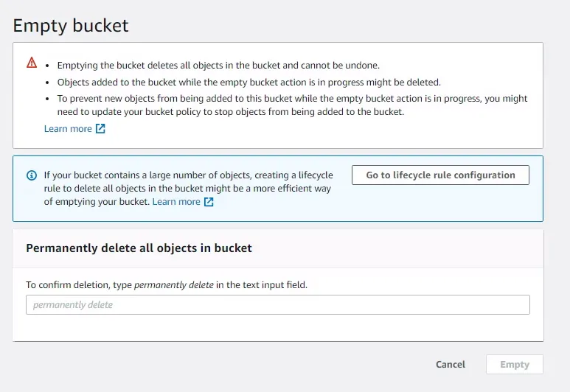Image resolution: width=570 pixels, height=392 pixels.
Task: Click the bucket policy warning bullet text
Action: tap(292, 105)
